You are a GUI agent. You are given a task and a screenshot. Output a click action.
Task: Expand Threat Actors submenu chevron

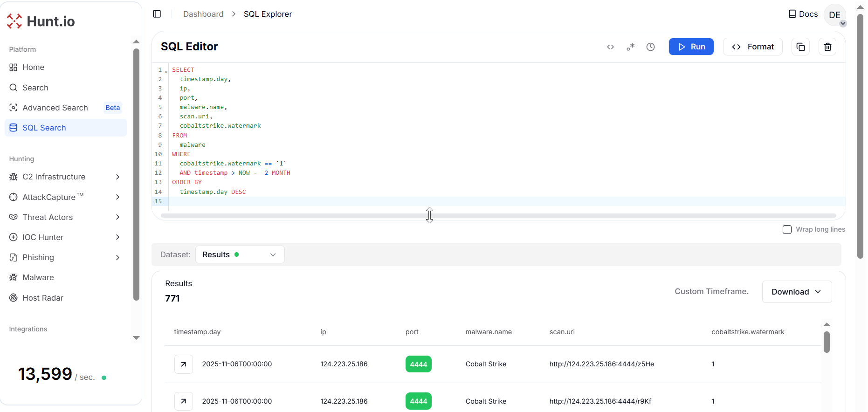[x=117, y=217]
